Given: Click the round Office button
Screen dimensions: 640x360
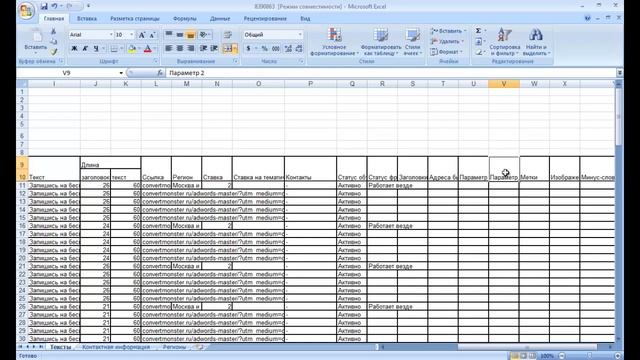Looking at the screenshot, I should 26,11.
